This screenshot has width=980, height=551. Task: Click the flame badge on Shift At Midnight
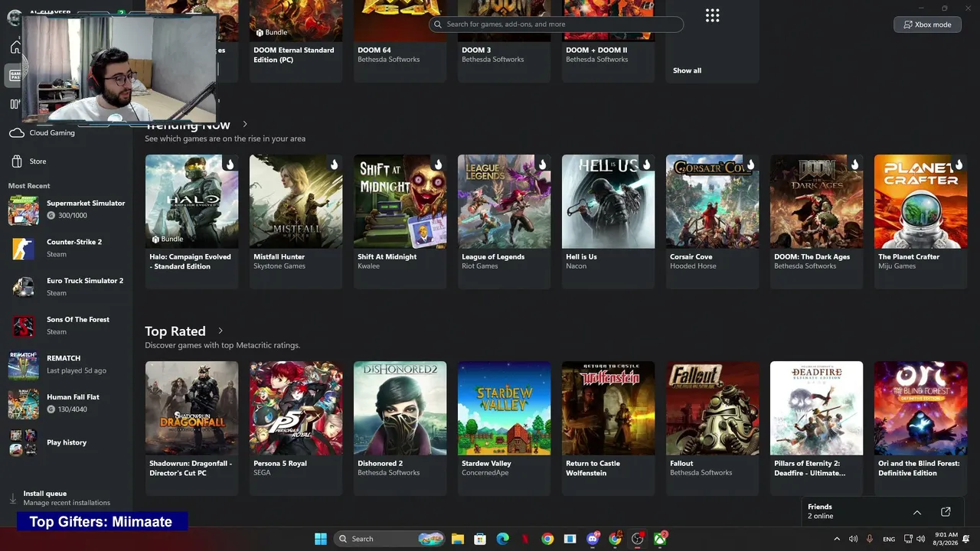click(437, 165)
